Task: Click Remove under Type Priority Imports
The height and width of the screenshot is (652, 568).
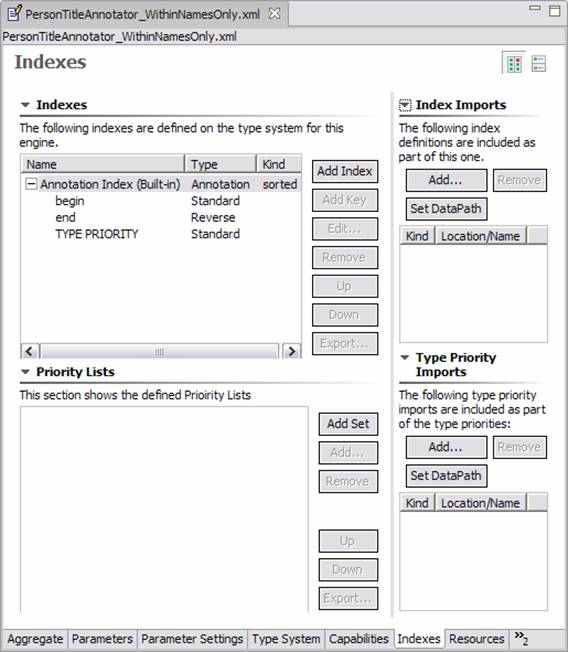Action: point(520,447)
